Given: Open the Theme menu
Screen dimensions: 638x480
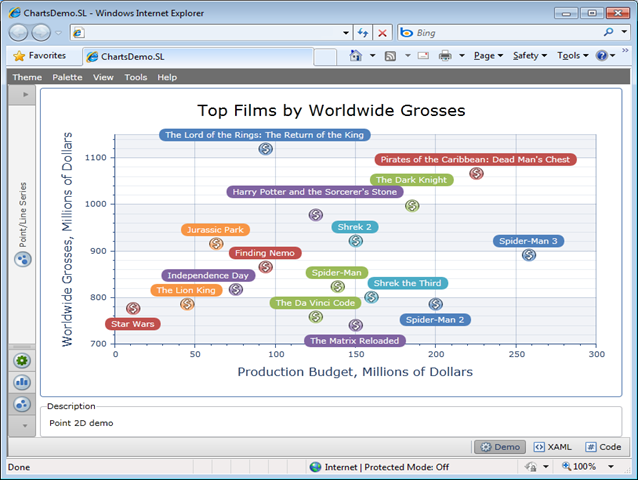Looking at the screenshot, I should click(x=27, y=77).
